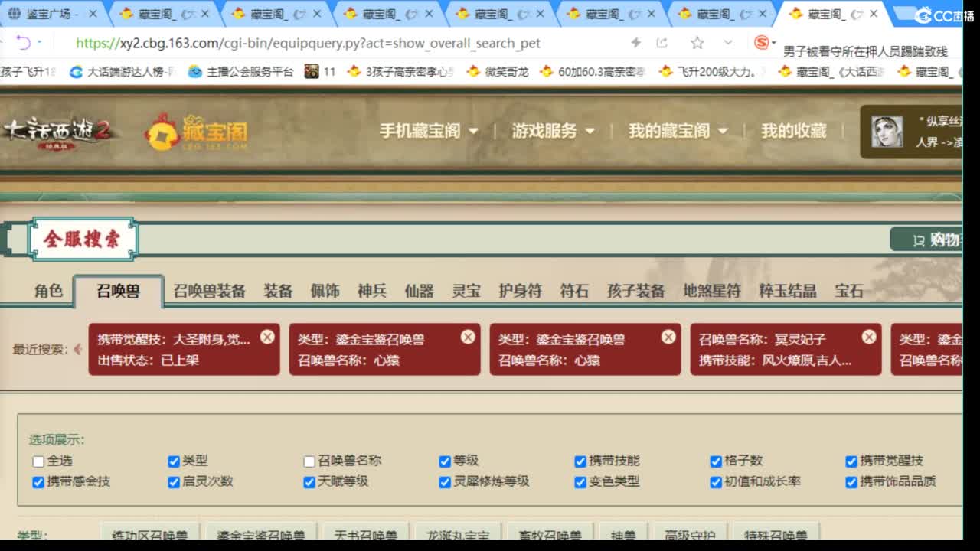980x551 pixels.
Task: Uncheck the 携带技能 checkbox
Action: (x=580, y=461)
